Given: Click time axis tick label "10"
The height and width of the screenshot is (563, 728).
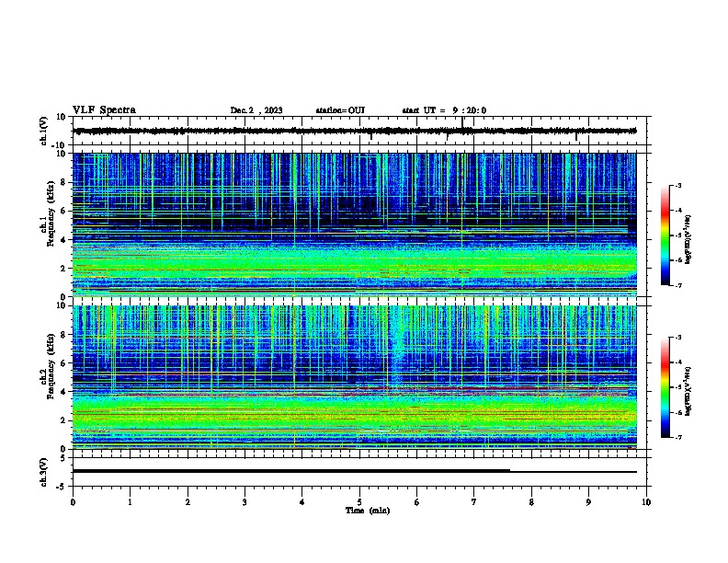Looking at the screenshot, I should [646, 502].
